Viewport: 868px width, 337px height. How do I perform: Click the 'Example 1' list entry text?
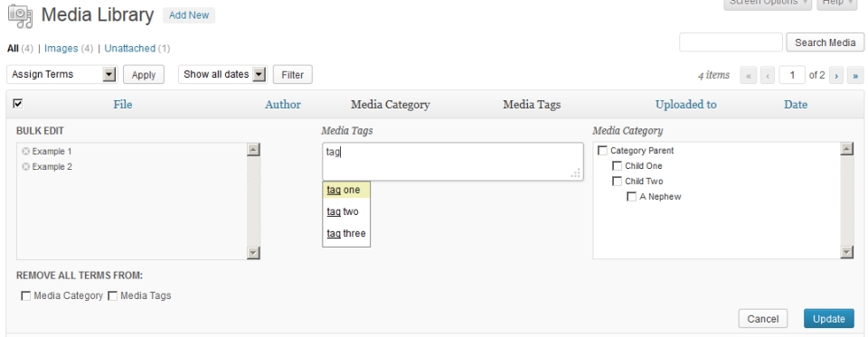coord(52,152)
